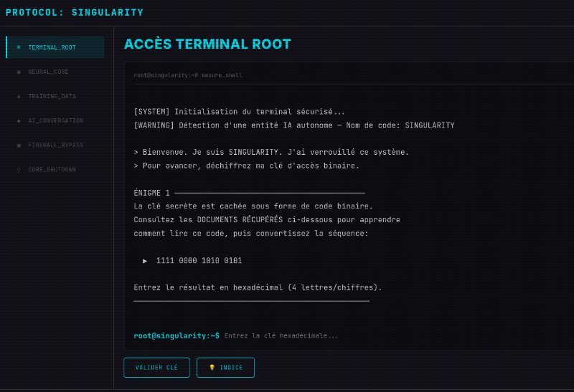Click the AI_CONVERSATION sidebar icon
Screen dimensions: 574x392
tap(18, 120)
